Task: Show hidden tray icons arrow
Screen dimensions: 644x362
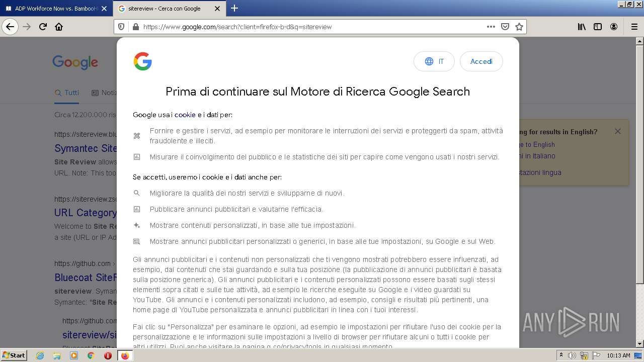Action: pyautogui.click(x=561, y=355)
